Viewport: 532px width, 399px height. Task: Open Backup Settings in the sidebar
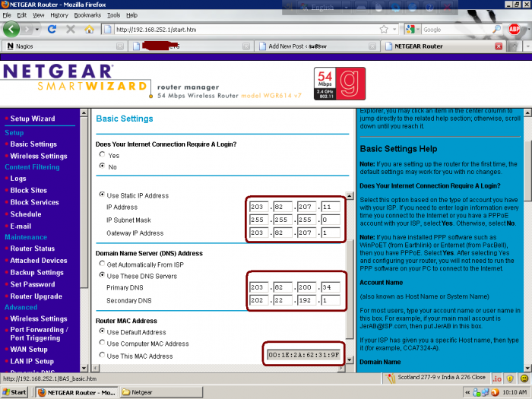click(x=36, y=272)
